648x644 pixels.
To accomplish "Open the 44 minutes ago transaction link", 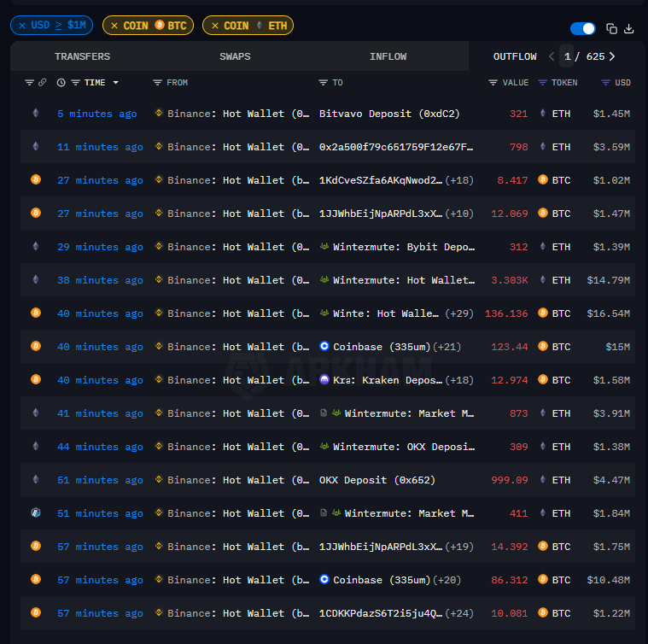I will point(100,447).
